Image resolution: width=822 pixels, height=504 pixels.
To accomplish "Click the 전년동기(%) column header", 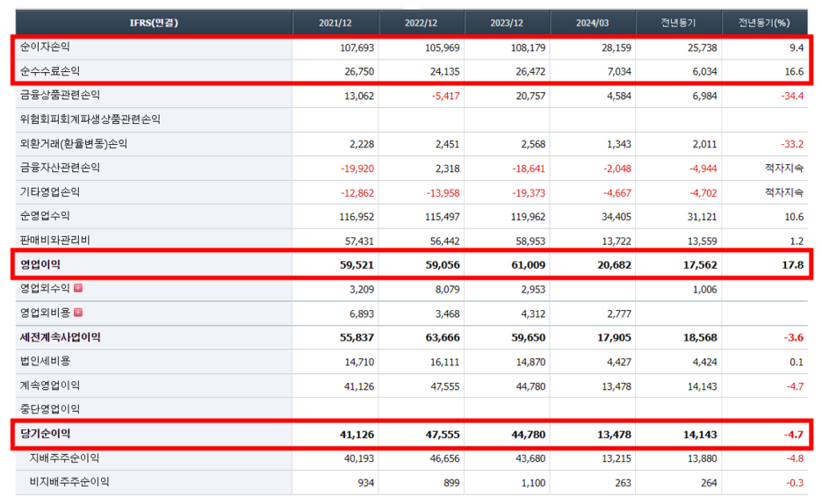I will (x=764, y=23).
